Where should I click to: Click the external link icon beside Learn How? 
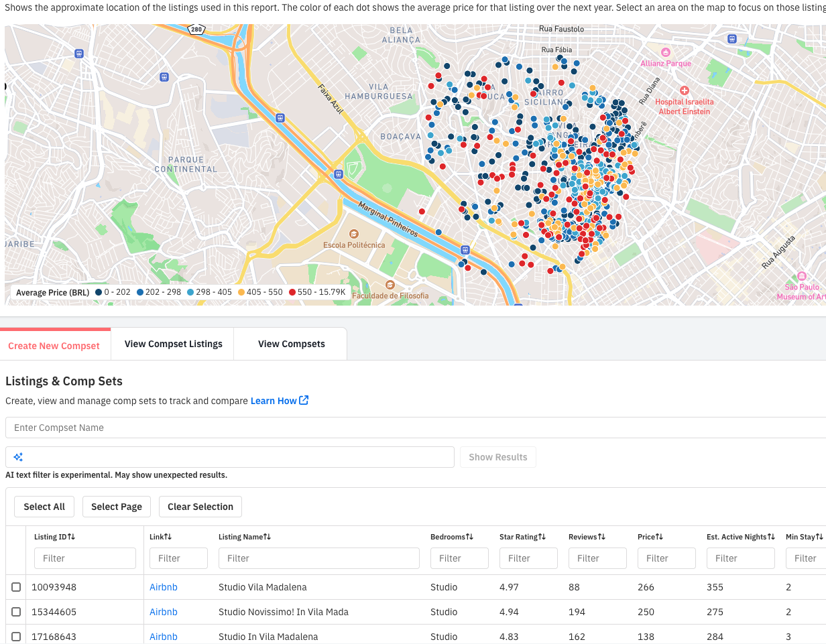coord(304,401)
